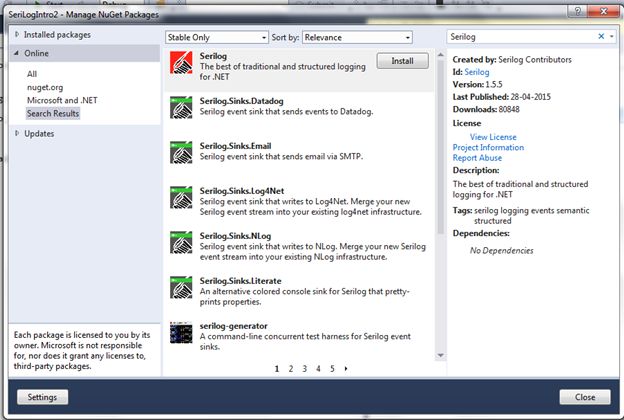Open the Settings button

point(42,397)
